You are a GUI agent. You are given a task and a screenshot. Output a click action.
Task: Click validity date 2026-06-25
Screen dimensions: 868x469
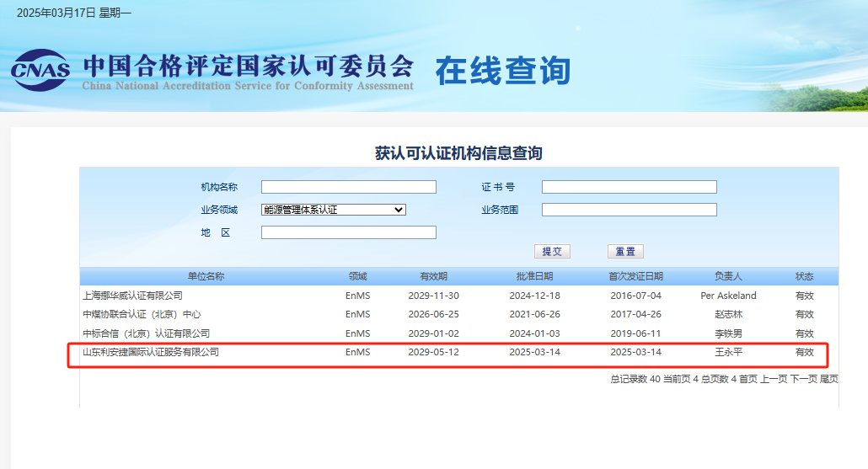tap(433, 314)
